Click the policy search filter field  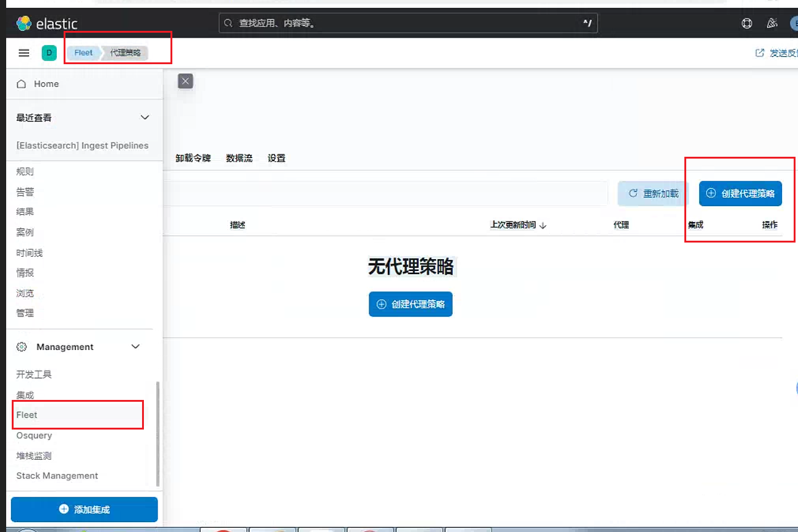[x=387, y=194]
